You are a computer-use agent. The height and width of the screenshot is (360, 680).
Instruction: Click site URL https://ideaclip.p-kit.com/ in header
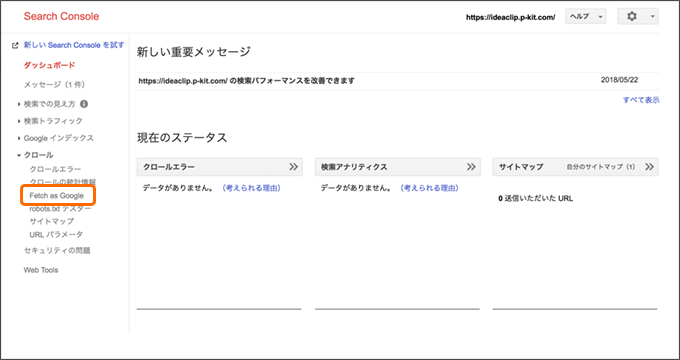click(510, 17)
